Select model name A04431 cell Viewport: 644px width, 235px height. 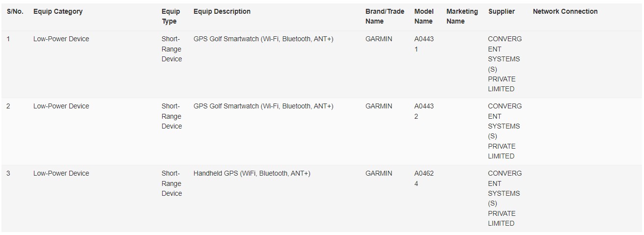pos(424,44)
